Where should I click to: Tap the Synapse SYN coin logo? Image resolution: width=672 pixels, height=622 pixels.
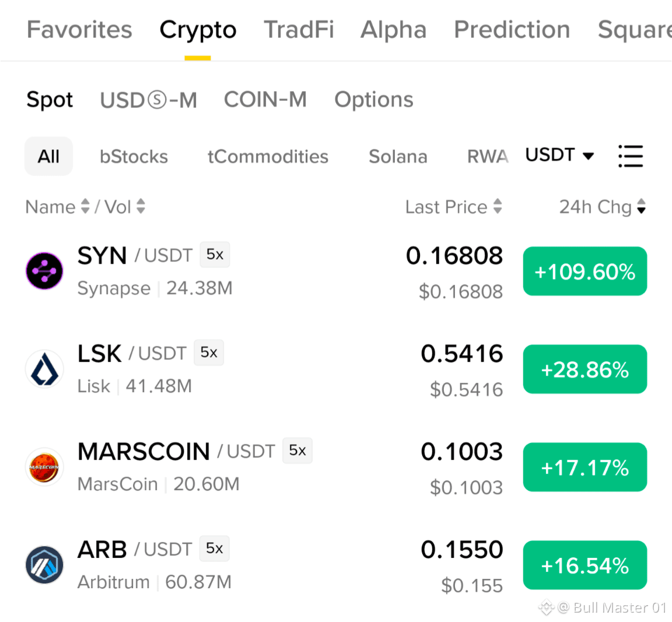pyautogui.click(x=44, y=271)
